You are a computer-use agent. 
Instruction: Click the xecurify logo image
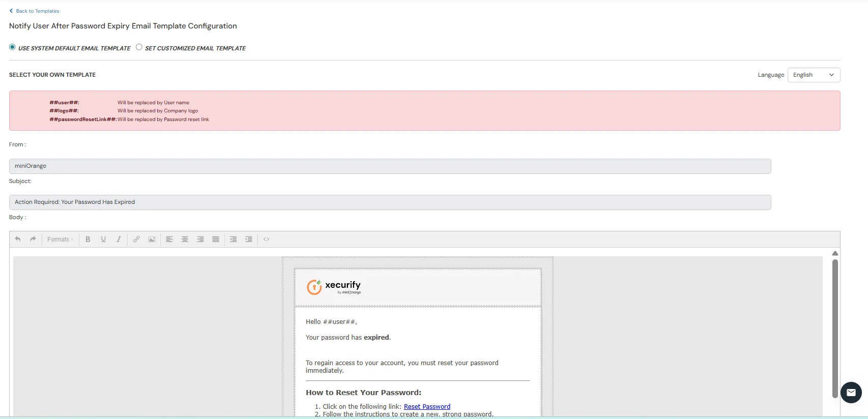coord(334,287)
